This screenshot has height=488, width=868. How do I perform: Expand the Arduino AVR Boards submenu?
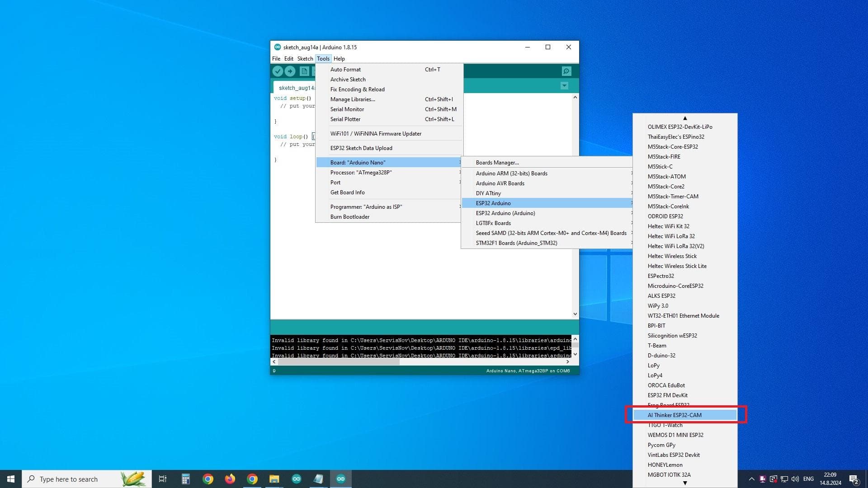[500, 183]
